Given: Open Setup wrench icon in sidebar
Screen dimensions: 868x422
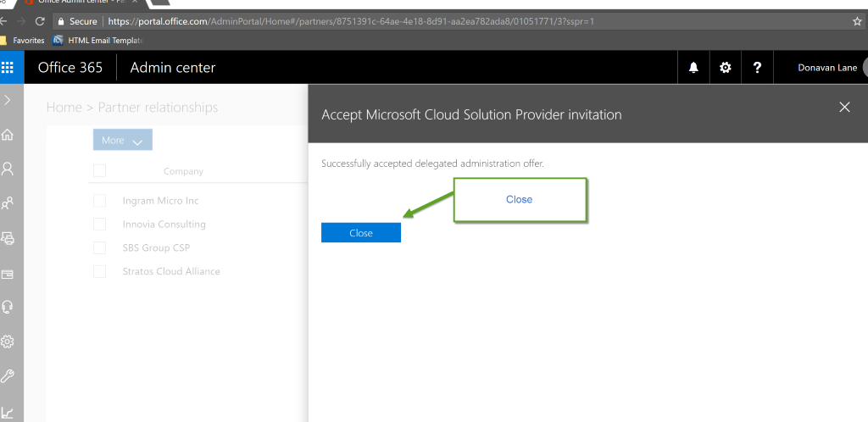Looking at the screenshot, I should coord(7,376).
